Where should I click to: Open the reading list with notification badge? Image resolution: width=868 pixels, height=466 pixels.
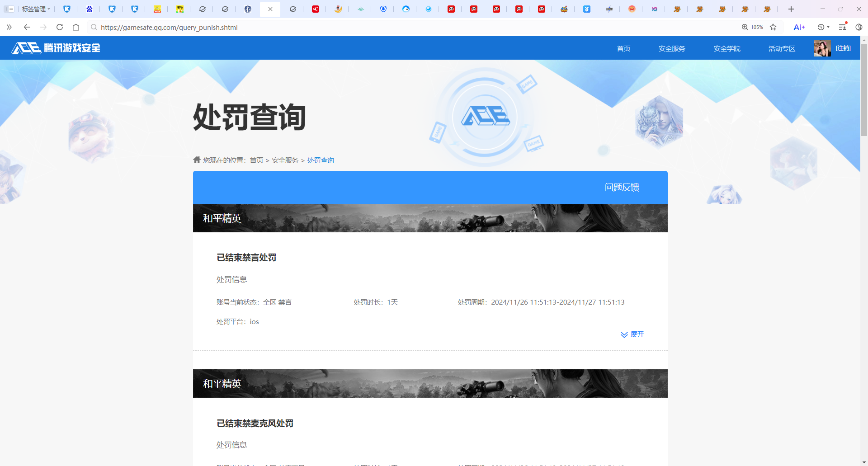842,27
